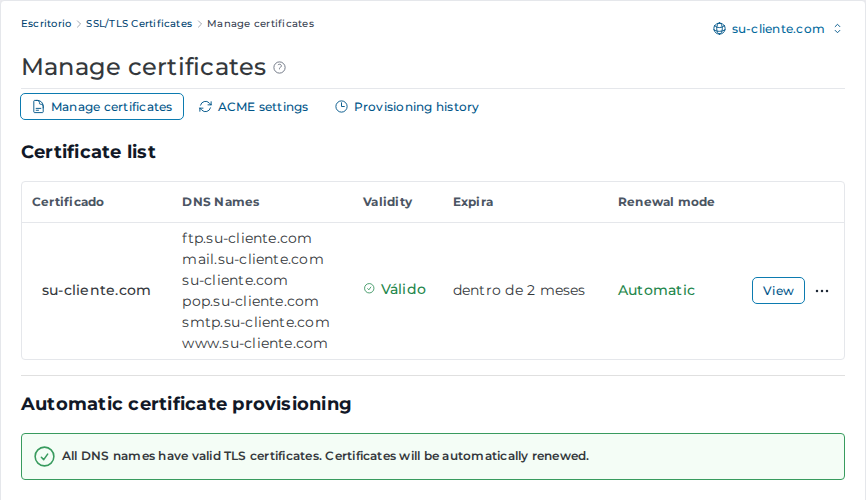The height and width of the screenshot is (500, 866).
Task: Click smtp.su-cliente.com DNS name
Action: point(256,322)
